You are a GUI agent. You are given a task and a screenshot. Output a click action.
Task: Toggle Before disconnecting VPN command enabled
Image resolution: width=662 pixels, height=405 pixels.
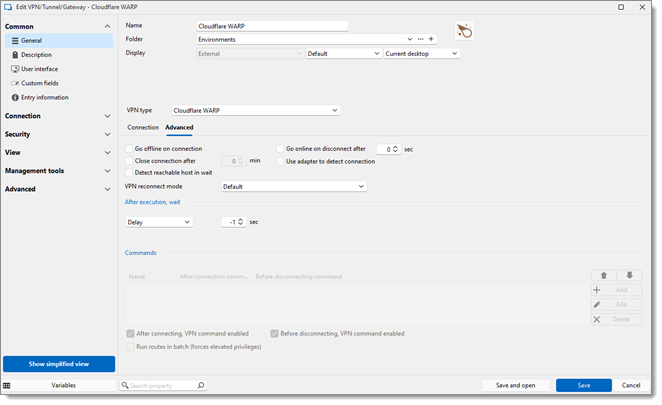coord(274,334)
